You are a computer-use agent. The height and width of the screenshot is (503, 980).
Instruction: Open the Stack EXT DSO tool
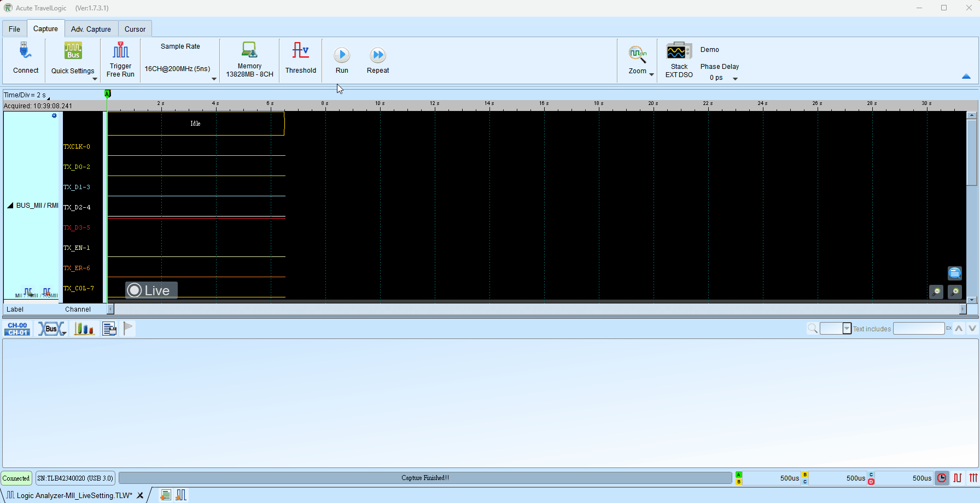pyautogui.click(x=679, y=52)
